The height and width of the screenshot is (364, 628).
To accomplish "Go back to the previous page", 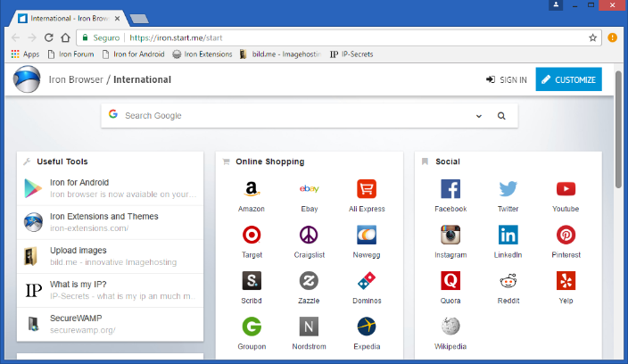I will tap(16, 37).
